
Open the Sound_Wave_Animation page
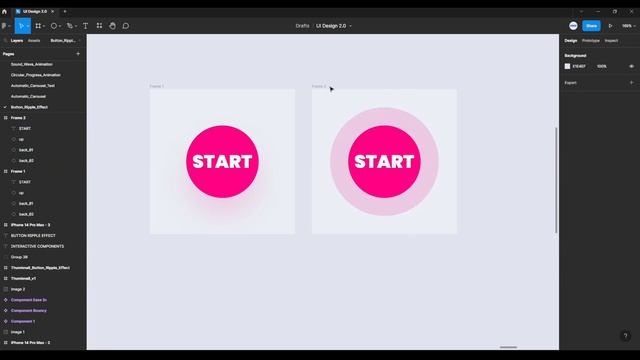(32, 64)
